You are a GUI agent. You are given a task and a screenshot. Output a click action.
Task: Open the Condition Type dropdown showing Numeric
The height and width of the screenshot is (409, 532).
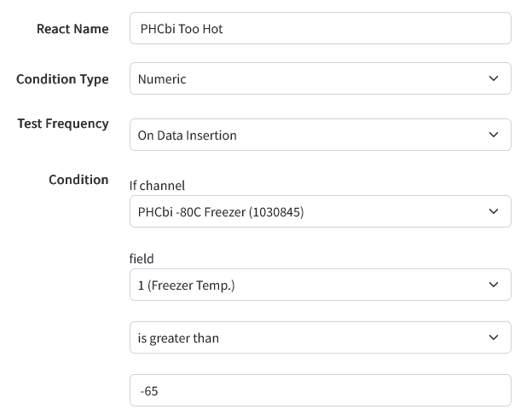[x=320, y=78]
